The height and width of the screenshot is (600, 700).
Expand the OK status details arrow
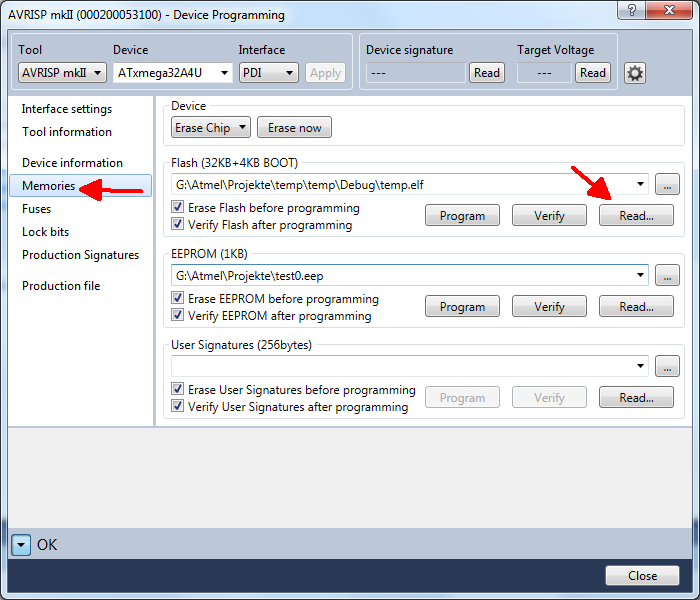click(x=21, y=545)
